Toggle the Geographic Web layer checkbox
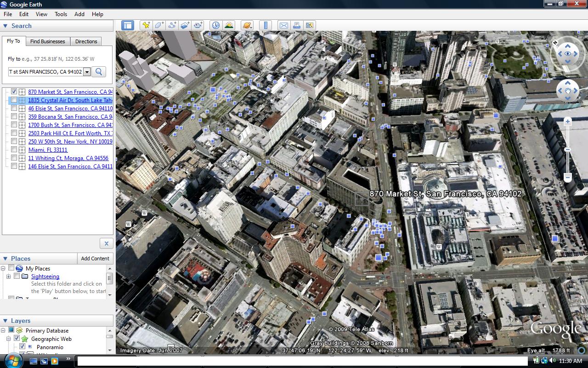588x368 pixels. [x=17, y=339]
